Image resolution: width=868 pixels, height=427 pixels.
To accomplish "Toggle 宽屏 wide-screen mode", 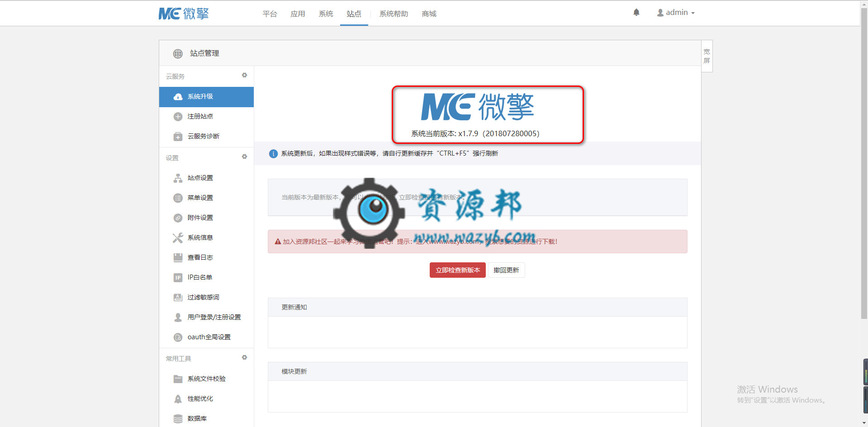I will tap(707, 56).
